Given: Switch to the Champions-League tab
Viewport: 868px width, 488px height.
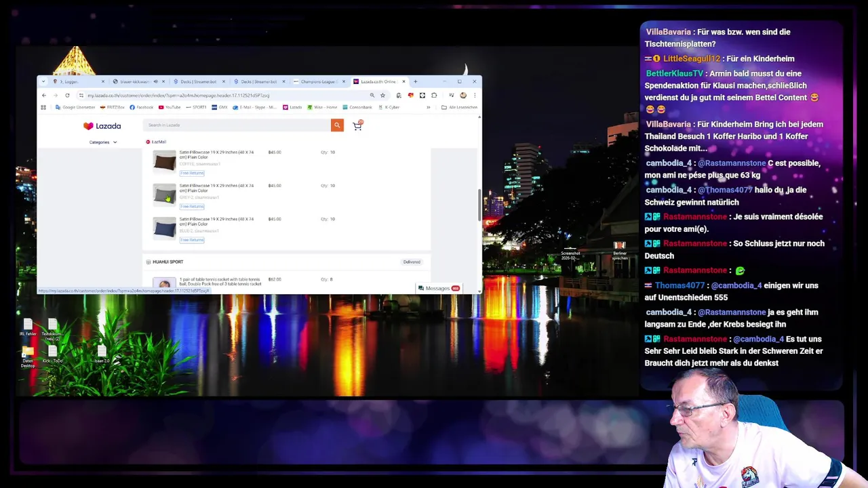Looking at the screenshot, I should point(319,82).
